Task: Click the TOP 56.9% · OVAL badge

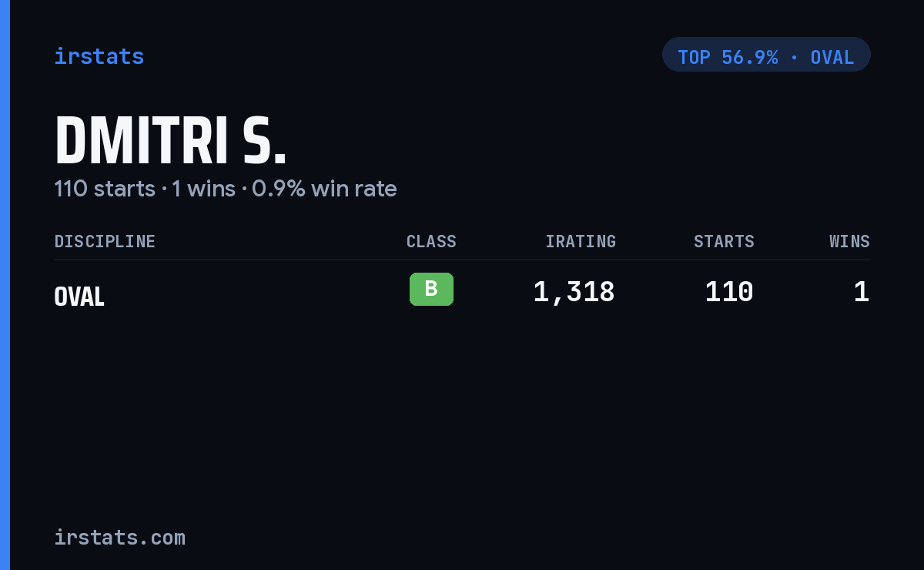Action: pos(766,55)
